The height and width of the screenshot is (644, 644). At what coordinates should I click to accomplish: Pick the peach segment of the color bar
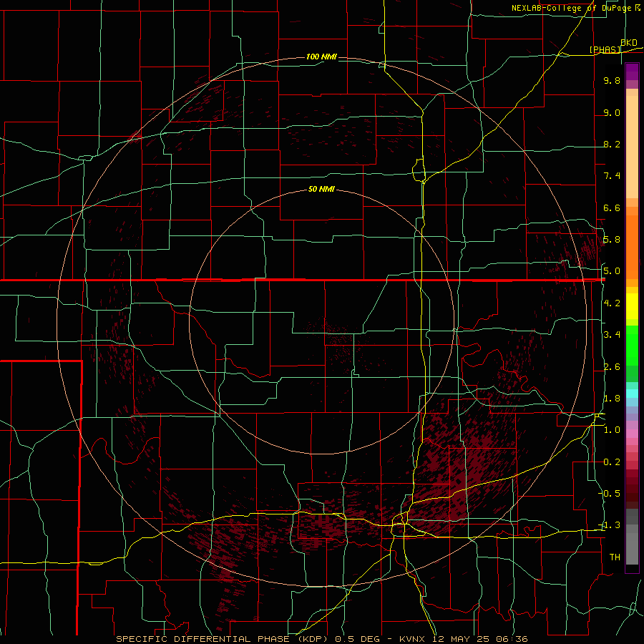[x=632, y=147]
